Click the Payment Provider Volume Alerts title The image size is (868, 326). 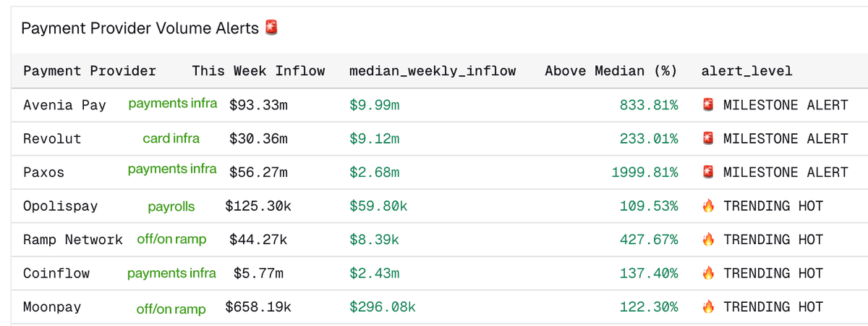tap(140, 28)
